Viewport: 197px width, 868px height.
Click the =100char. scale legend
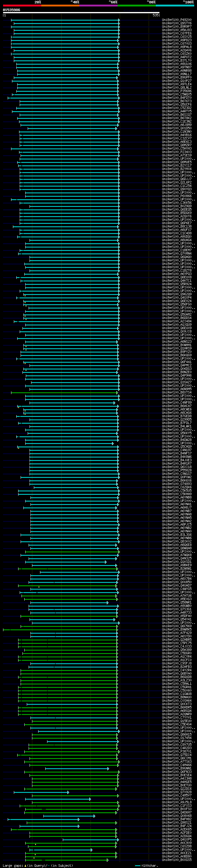point(146,865)
